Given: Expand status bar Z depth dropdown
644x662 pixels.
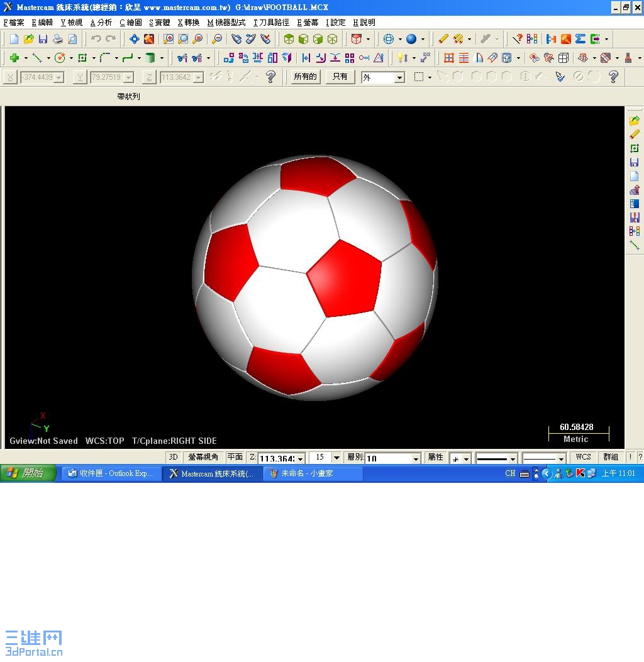Looking at the screenshot, I should tap(300, 458).
